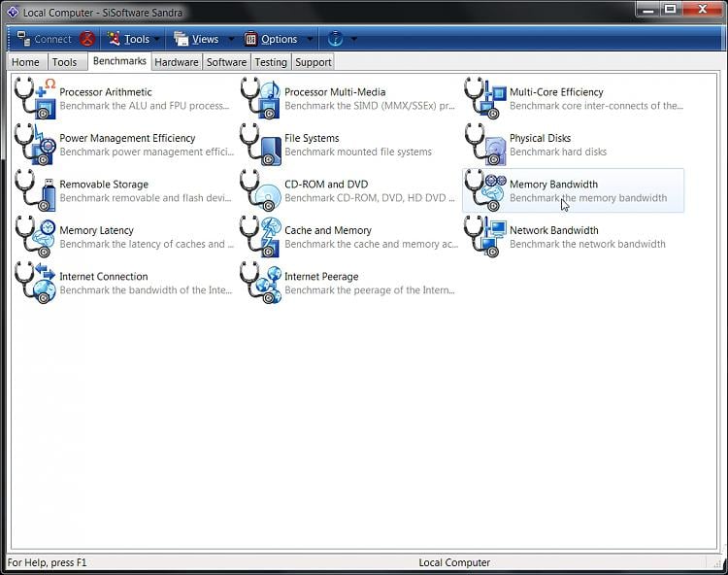
Task: Minimize the Sandra window
Action: (648, 9)
